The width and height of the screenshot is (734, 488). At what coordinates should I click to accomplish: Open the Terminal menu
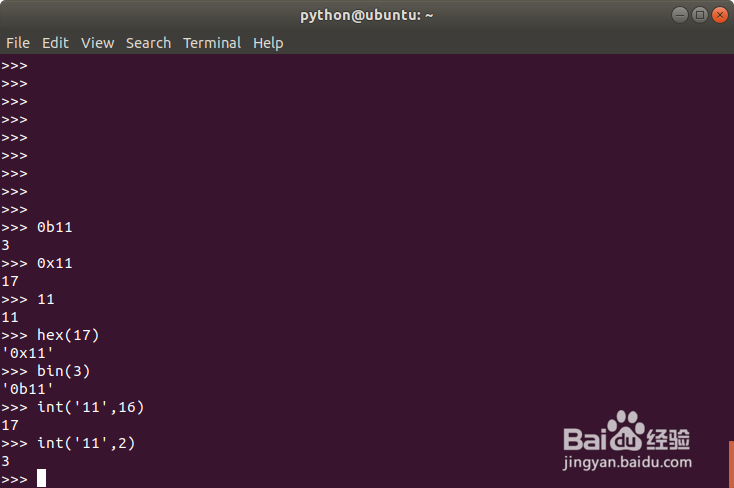[x=211, y=43]
